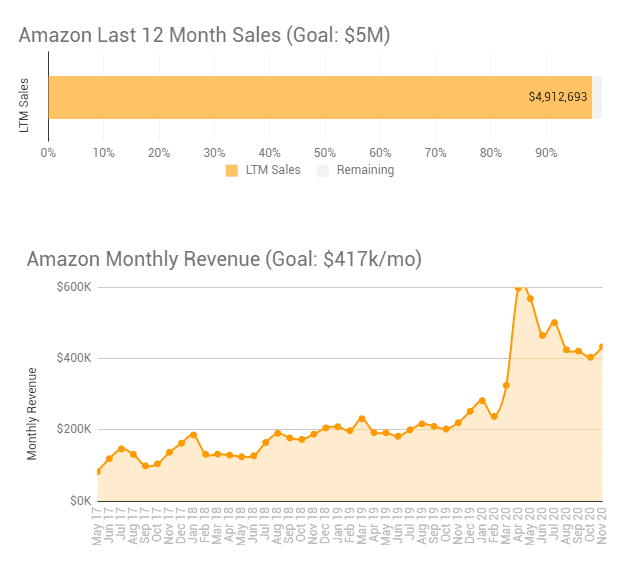The image size is (629, 563).
Task: Click the 50% x-axis tick label
Action: (325, 153)
